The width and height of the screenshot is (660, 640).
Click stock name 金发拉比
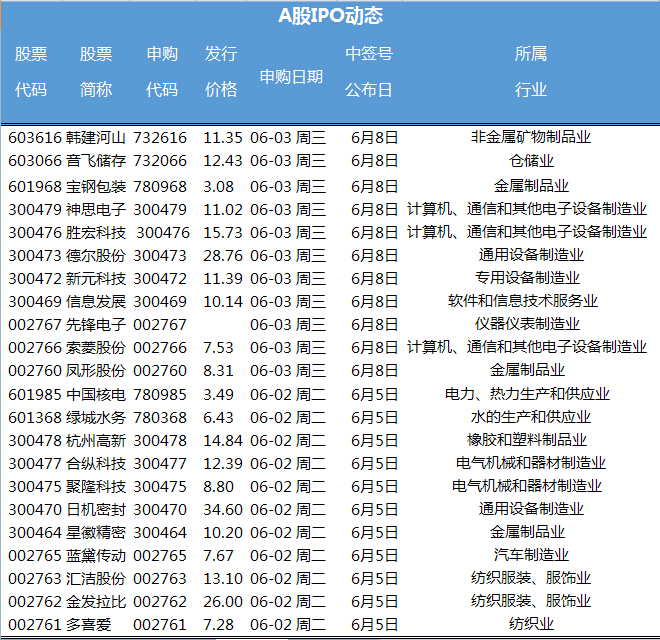[96, 602]
